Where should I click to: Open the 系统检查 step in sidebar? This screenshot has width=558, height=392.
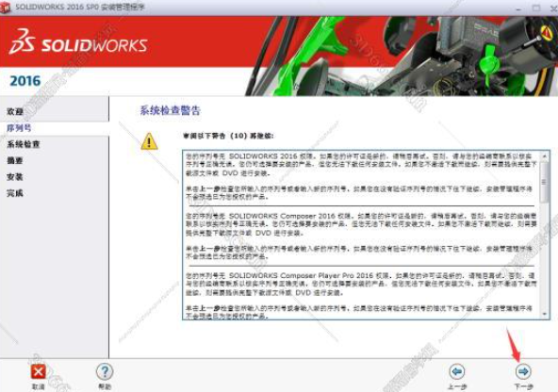tap(24, 144)
